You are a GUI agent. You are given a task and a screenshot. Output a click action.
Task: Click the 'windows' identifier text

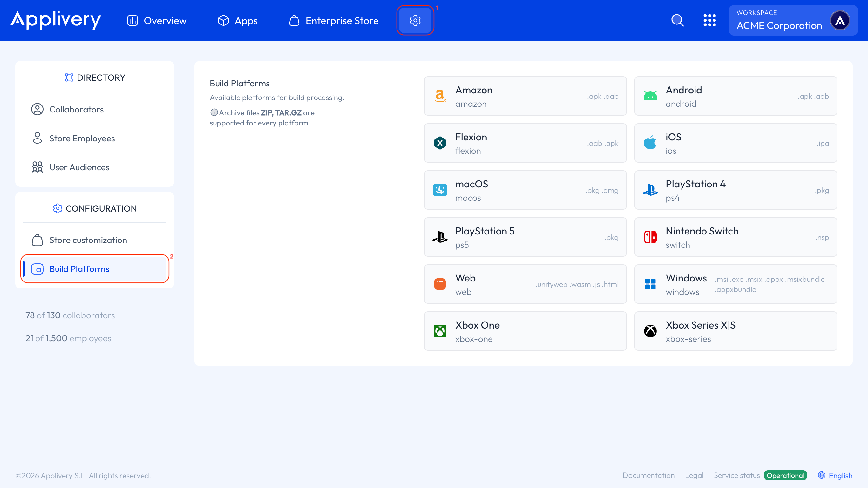tap(682, 292)
